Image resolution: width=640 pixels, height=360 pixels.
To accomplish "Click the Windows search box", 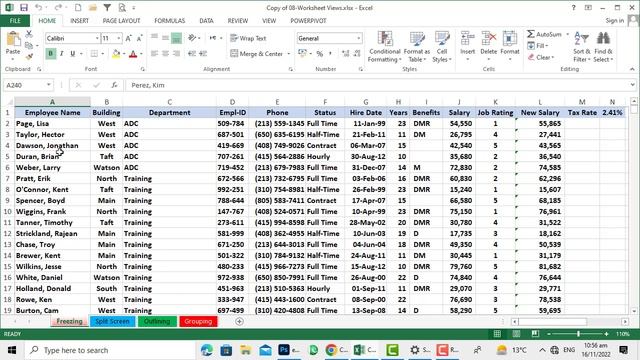I will 109,350.
